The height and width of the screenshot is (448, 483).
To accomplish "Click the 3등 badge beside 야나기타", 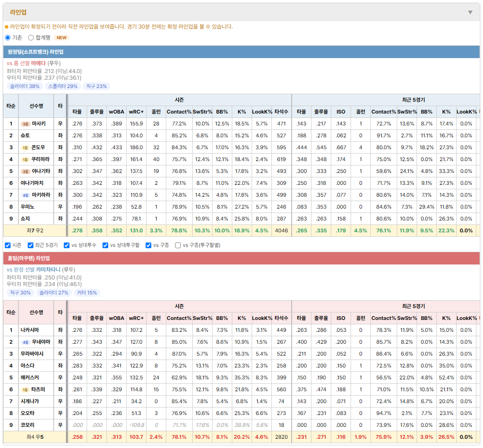I will (25, 171).
